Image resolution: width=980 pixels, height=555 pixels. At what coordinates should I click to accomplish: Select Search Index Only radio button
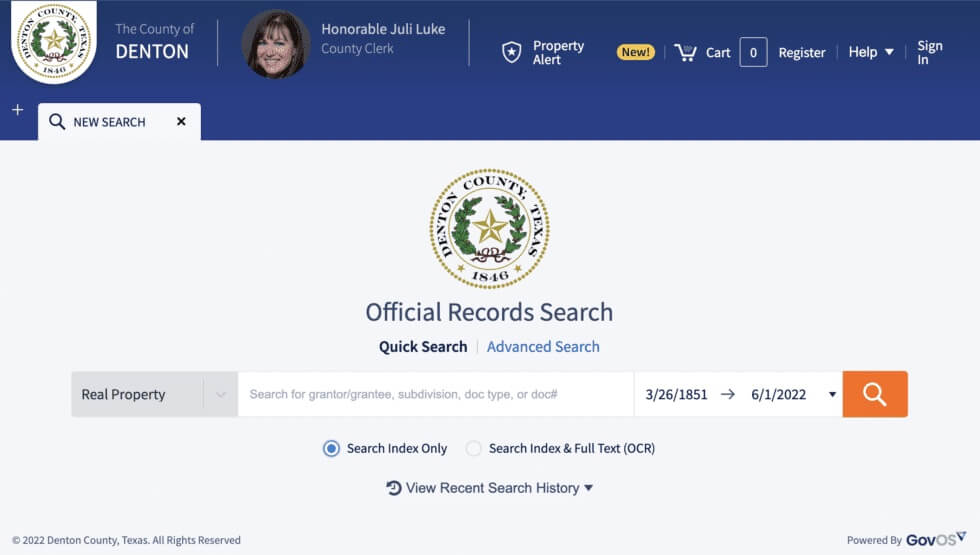coord(331,448)
